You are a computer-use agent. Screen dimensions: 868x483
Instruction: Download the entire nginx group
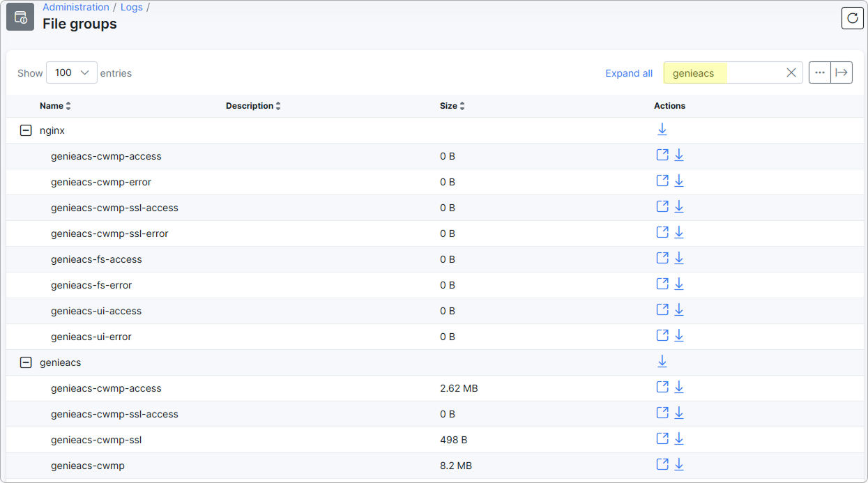(x=662, y=130)
